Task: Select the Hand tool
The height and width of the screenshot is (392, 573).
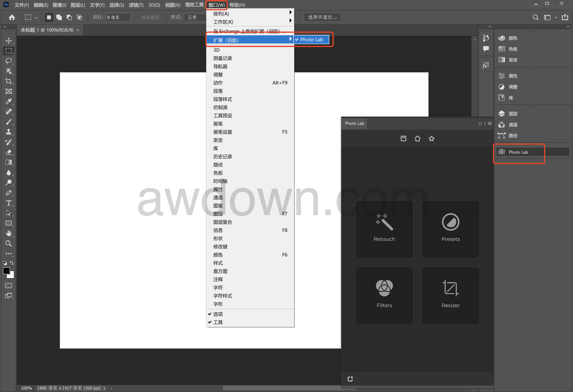Action: coord(9,233)
